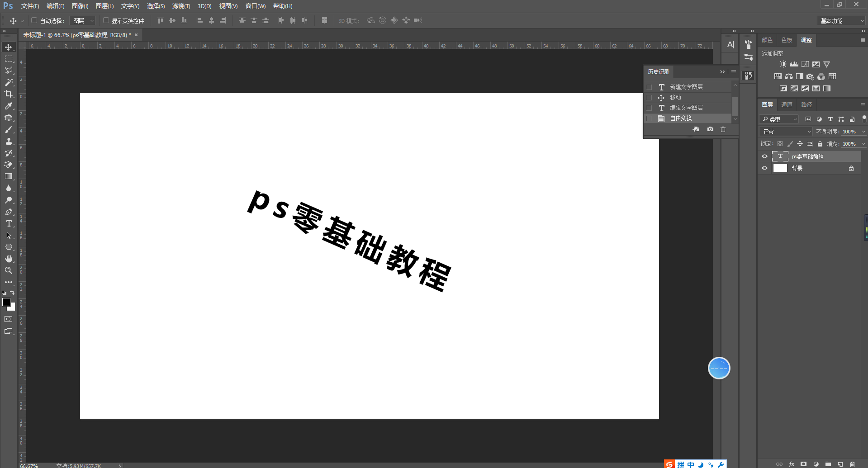This screenshot has width=868, height=468.
Task: Select the Move tool
Action: pyautogui.click(x=8, y=47)
